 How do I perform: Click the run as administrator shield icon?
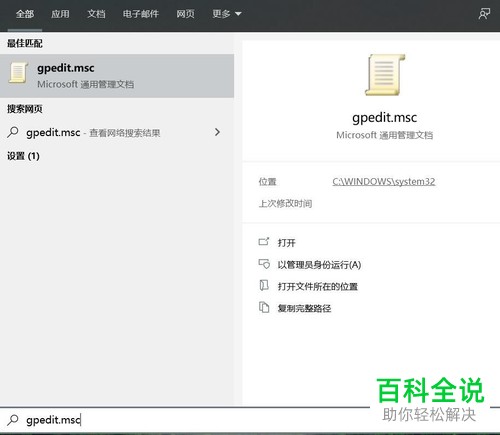(264, 264)
